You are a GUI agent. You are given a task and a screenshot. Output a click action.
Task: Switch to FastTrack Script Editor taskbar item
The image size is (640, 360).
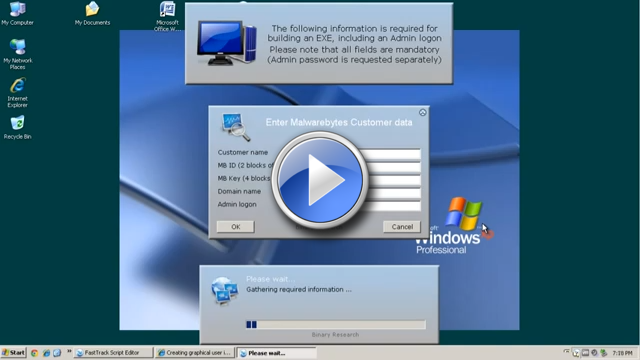tap(113, 353)
